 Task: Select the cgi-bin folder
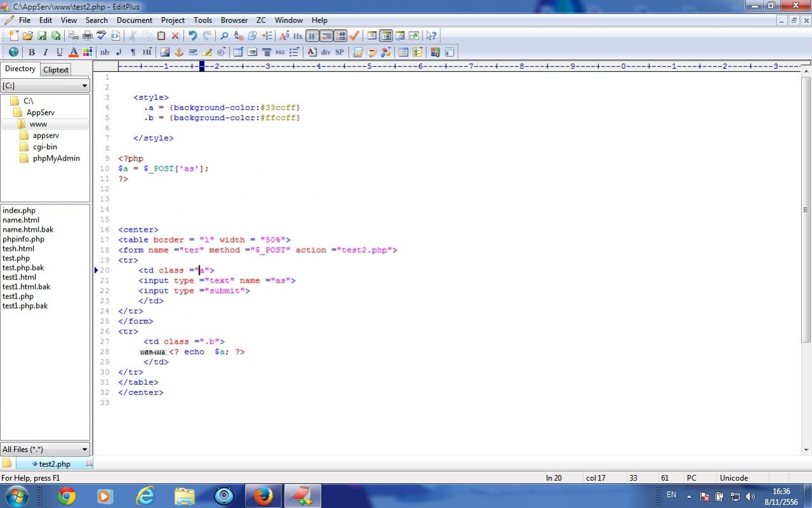point(44,147)
